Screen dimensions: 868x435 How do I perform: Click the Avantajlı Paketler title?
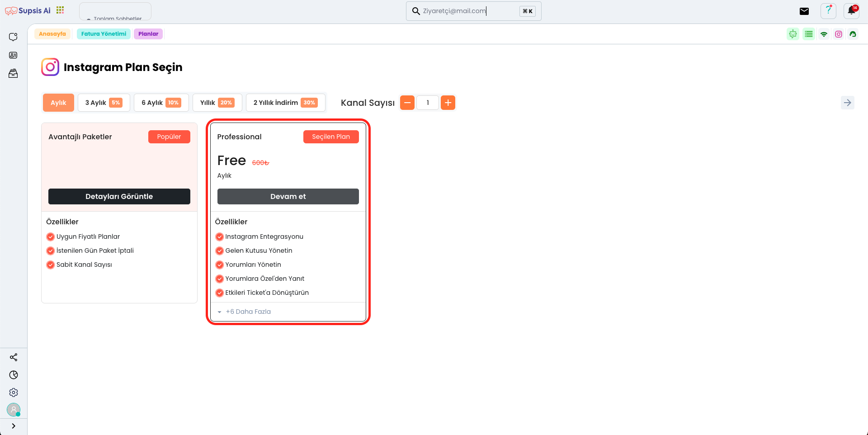pyautogui.click(x=80, y=137)
